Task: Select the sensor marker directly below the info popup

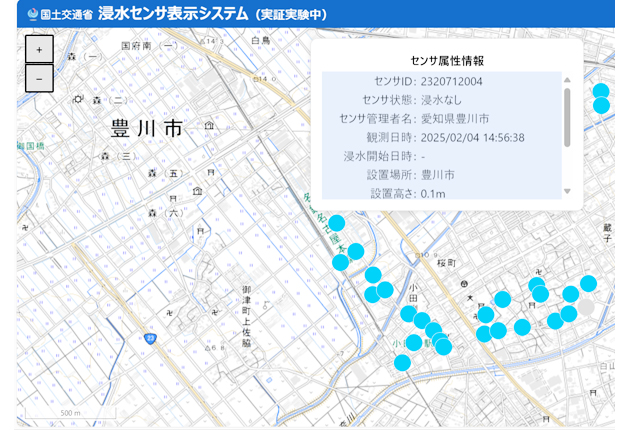Action: 337,223
